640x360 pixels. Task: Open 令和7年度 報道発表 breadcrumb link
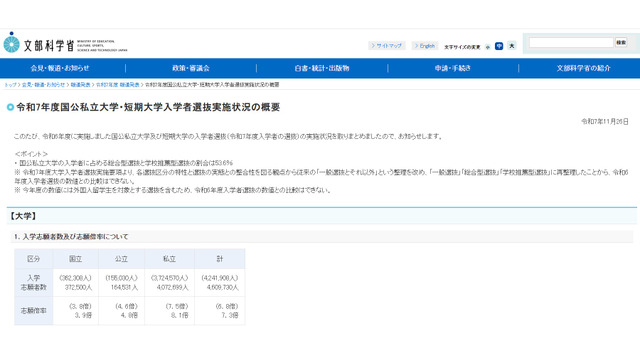coord(118,84)
